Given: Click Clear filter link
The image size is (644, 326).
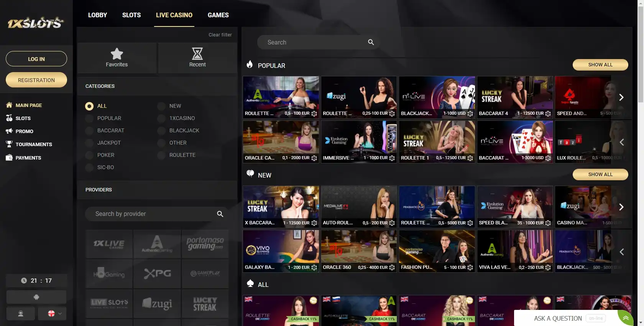Looking at the screenshot, I should [x=220, y=35].
